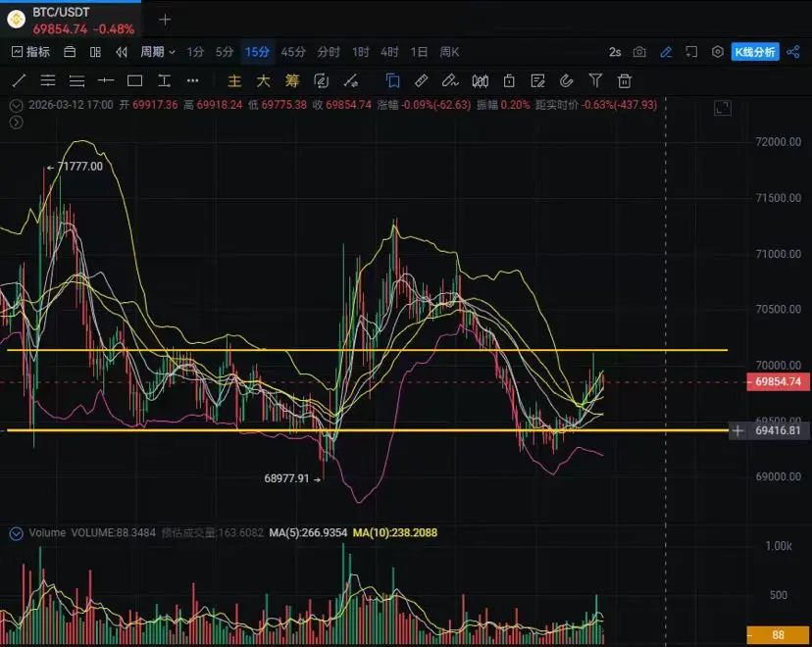Select the trend line drawing tool

pyautogui.click(x=20, y=80)
